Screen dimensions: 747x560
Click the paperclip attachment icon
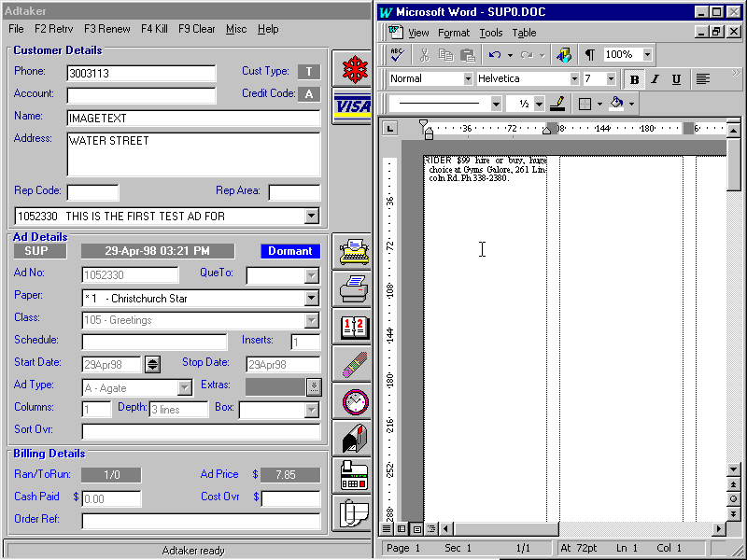click(x=353, y=513)
